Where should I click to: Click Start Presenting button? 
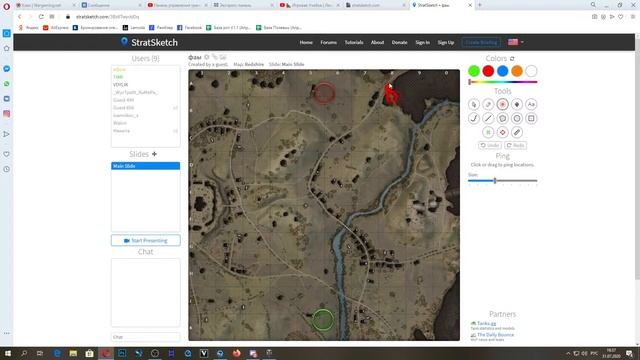coord(146,240)
